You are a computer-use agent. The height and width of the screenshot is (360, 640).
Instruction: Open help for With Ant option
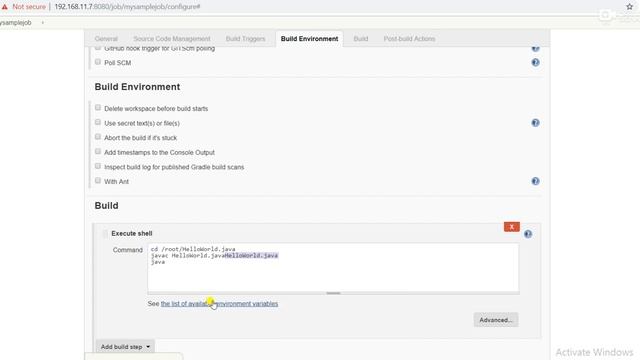(x=535, y=181)
